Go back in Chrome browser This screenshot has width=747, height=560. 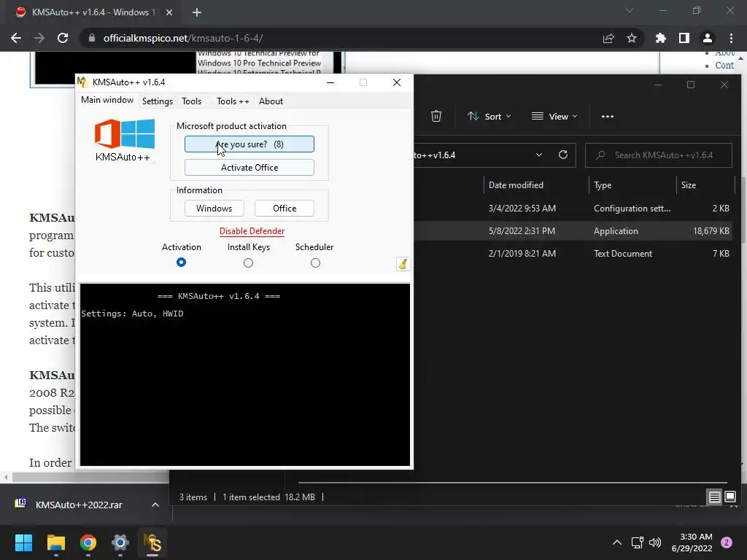[16, 38]
